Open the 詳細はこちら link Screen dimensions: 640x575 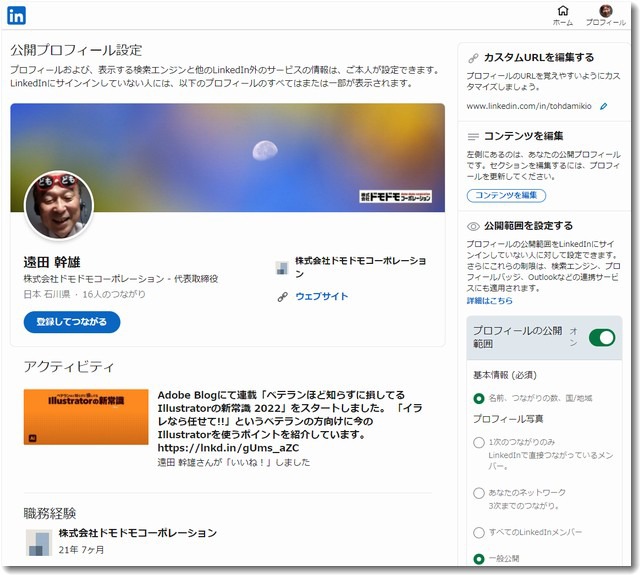[489, 301]
